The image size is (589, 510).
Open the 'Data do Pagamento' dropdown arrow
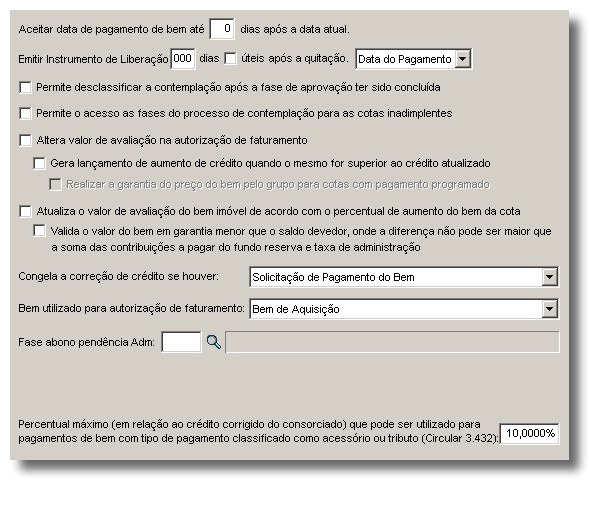(x=463, y=59)
